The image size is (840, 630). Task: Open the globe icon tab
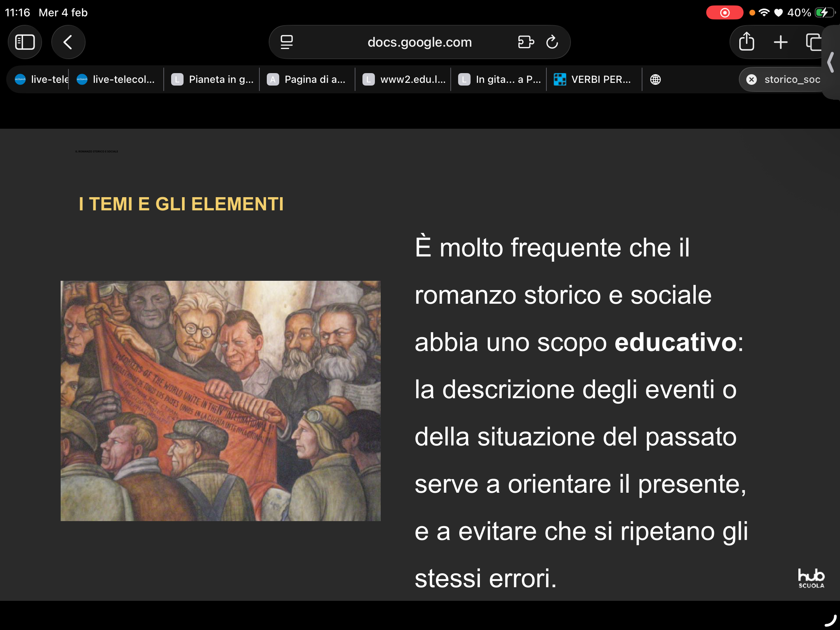pos(655,79)
